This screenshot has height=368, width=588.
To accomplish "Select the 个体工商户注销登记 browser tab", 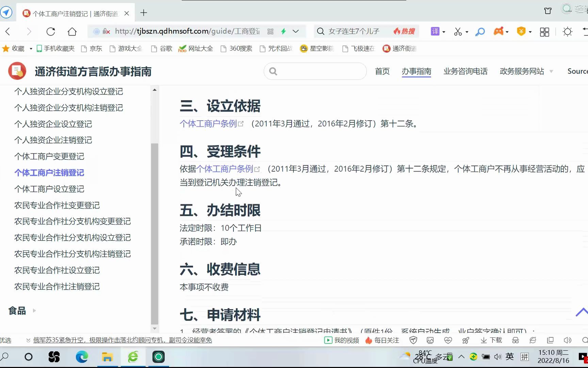I will [75, 14].
